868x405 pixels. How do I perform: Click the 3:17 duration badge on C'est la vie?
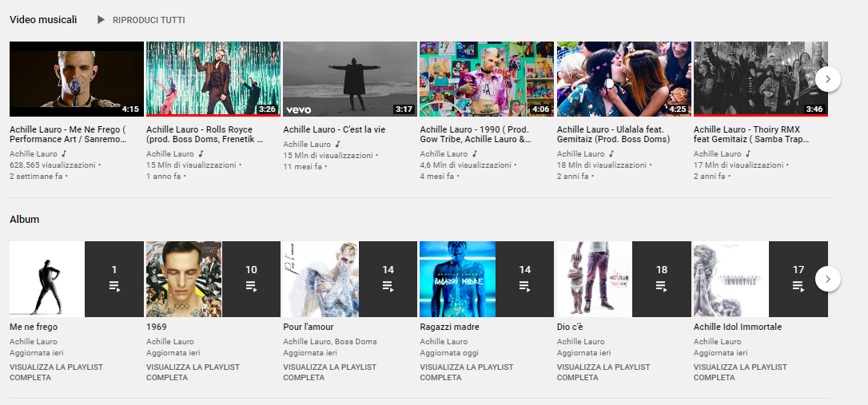pyautogui.click(x=404, y=109)
